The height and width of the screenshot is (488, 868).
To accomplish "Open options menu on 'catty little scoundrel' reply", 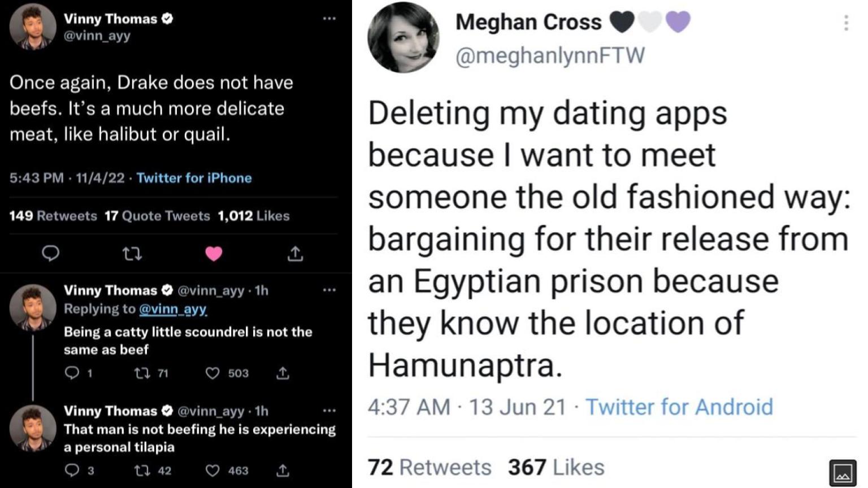I will pos(329,290).
